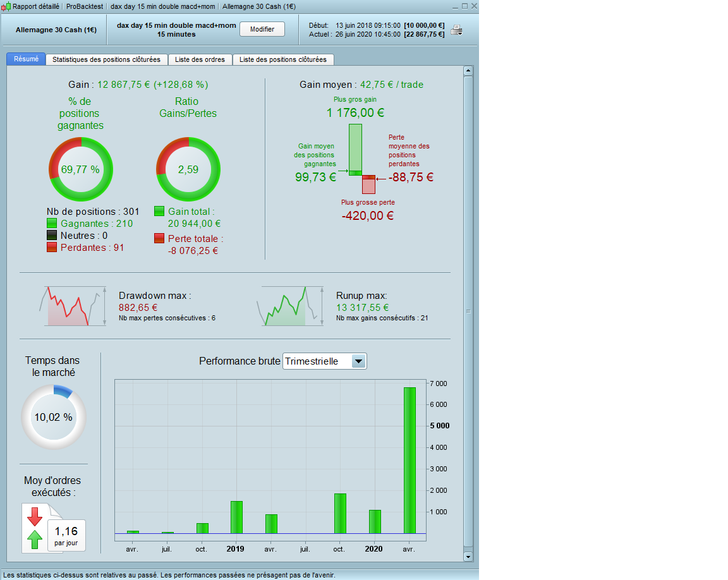Viewport: 728px width, 580px height.
Task: Click the red Perdantes legend square
Action: pyautogui.click(x=52, y=247)
